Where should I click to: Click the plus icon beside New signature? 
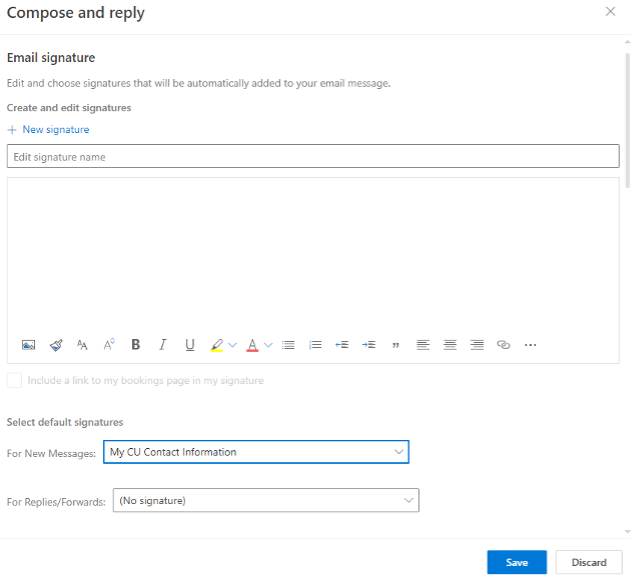[12, 130]
